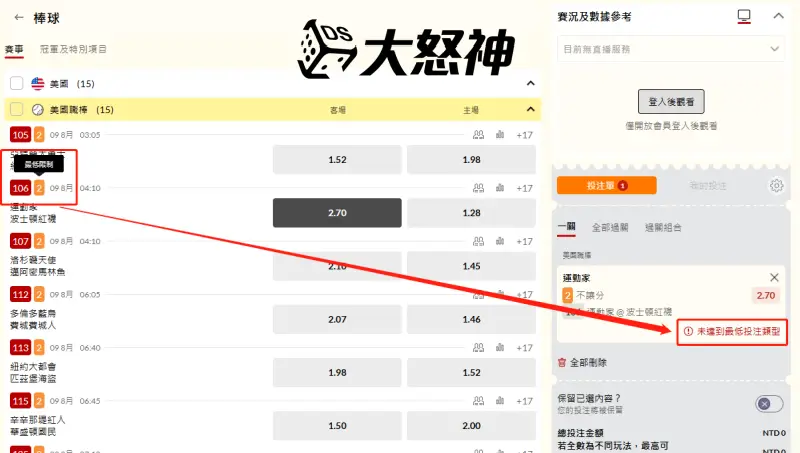Deselect the highlighted 2.70 odds button
Image resolution: width=800 pixels, height=453 pixels.
337,213
